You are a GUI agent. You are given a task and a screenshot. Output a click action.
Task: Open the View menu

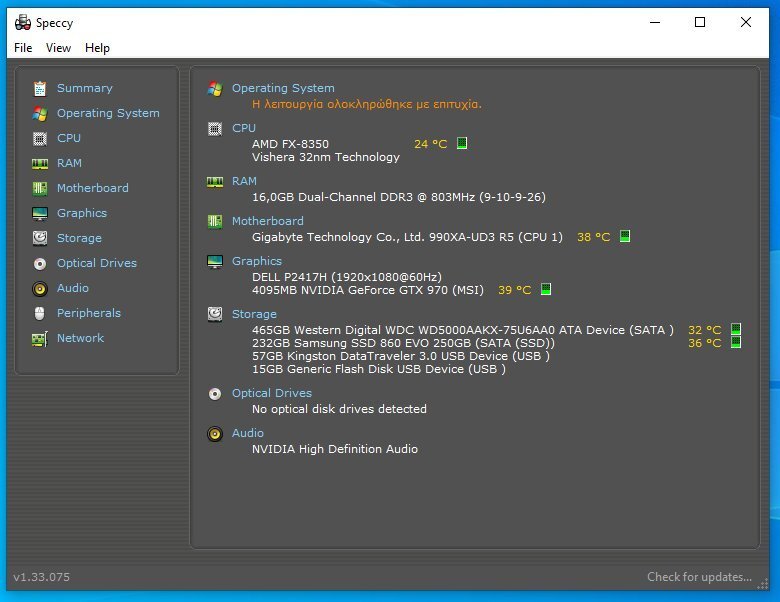pos(58,48)
